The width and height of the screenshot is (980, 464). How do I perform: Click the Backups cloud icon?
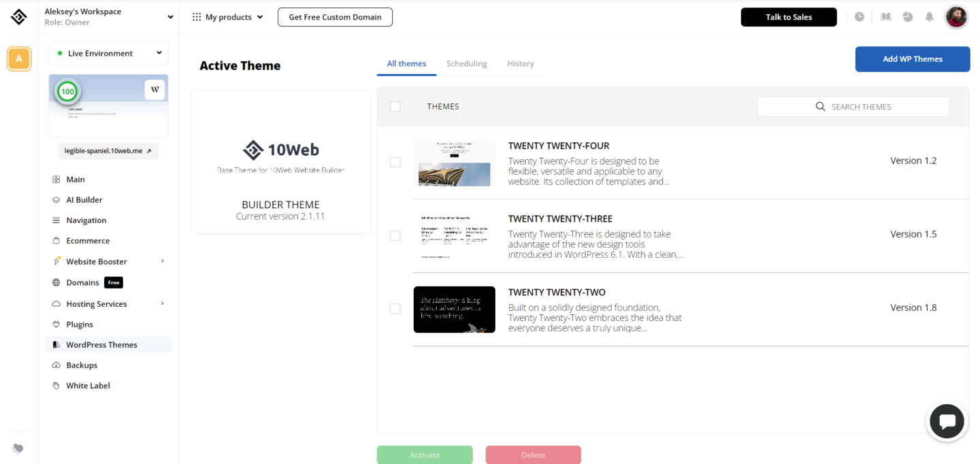[x=56, y=365]
